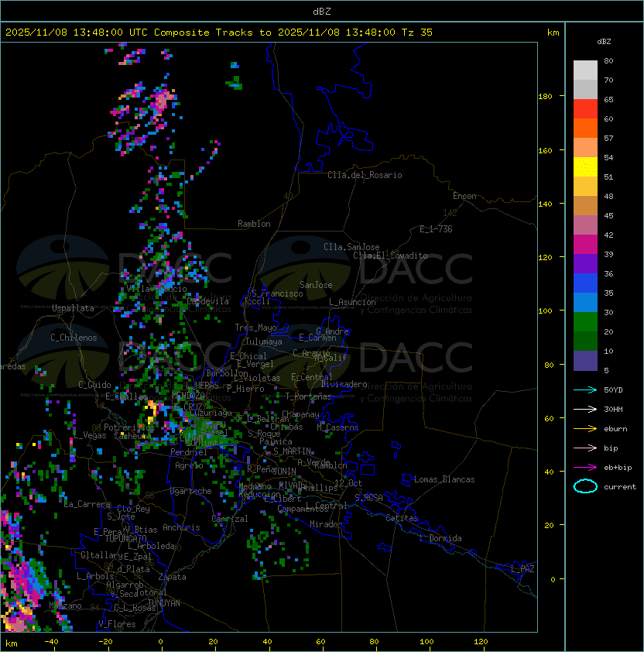Click the 'TUNUYAN' place label
The width and height of the screenshot is (644, 652).
[x=164, y=603]
